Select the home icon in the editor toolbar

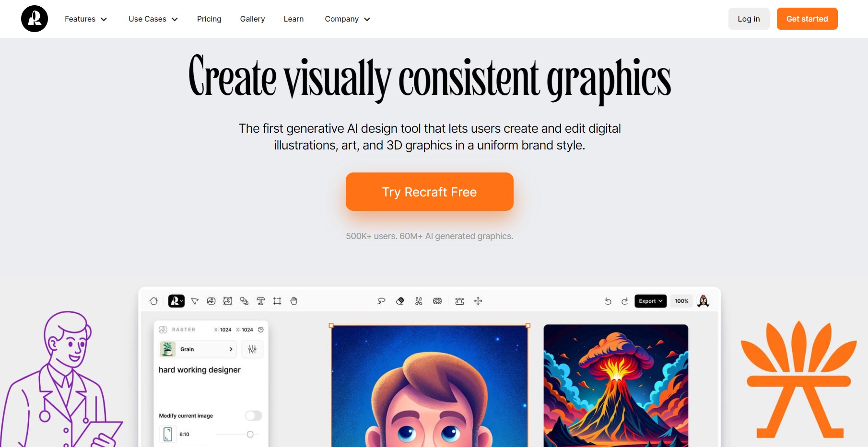(153, 301)
